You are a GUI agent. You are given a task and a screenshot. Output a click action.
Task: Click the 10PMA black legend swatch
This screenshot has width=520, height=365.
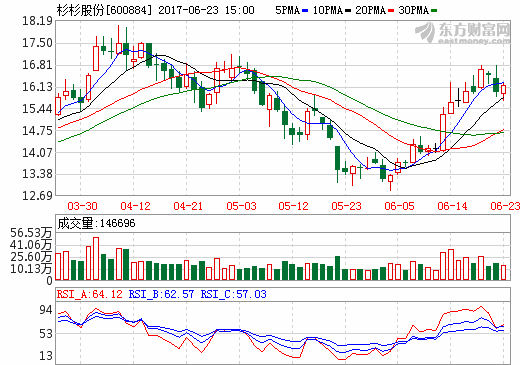tap(348, 11)
